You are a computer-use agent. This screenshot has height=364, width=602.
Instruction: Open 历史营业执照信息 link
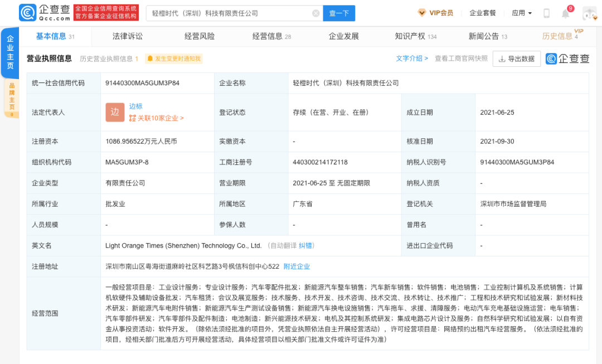[109, 59]
